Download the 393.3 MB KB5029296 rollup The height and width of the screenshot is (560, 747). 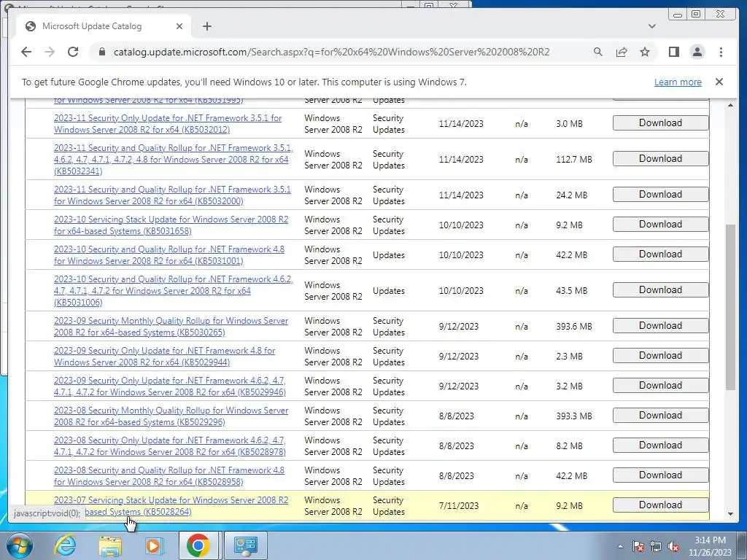point(660,415)
